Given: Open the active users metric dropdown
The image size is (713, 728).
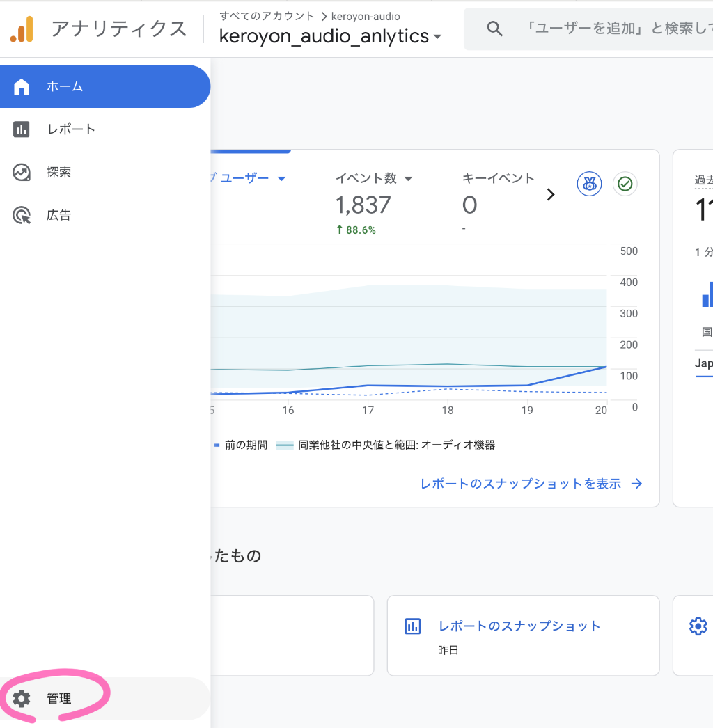Looking at the screenshot, I should [281, 178].
